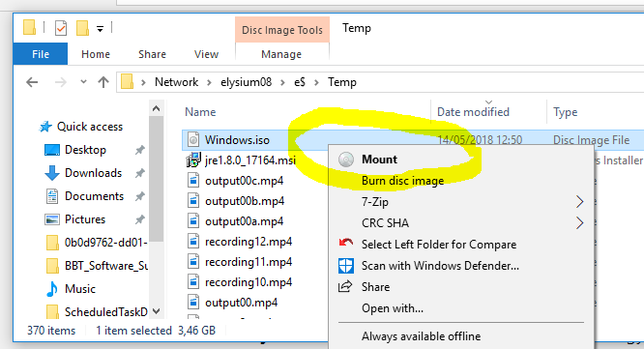644x349 pixels.
Task: Choose Open with... from context menu
Action: (x=393, y=308)
